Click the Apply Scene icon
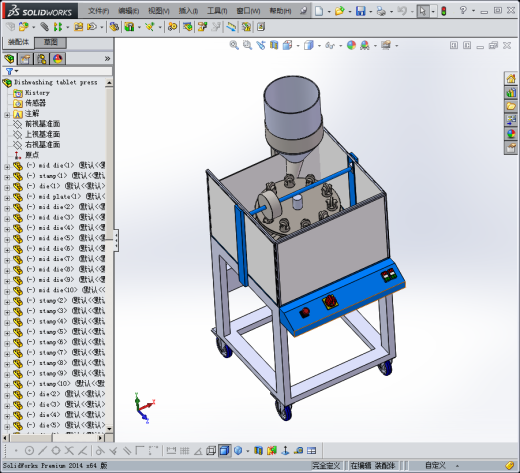The image size is (520, 473). 365,45
